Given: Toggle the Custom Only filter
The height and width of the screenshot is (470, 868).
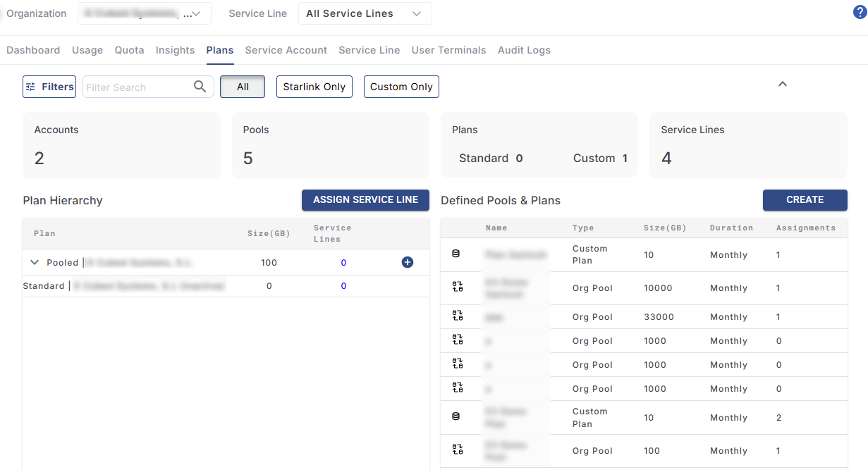Looking at the screenshot, I should [401, 87].
